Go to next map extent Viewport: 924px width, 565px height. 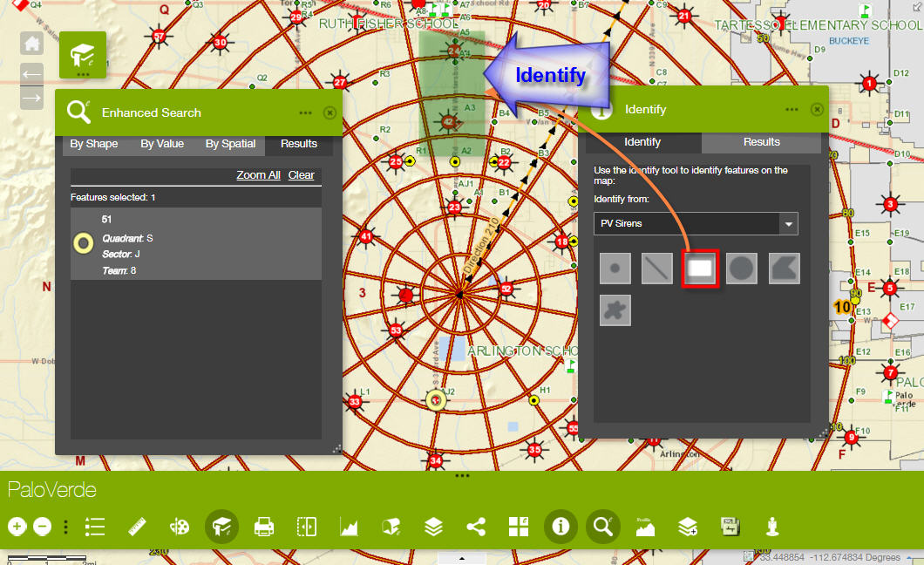(x=32, y=98)
